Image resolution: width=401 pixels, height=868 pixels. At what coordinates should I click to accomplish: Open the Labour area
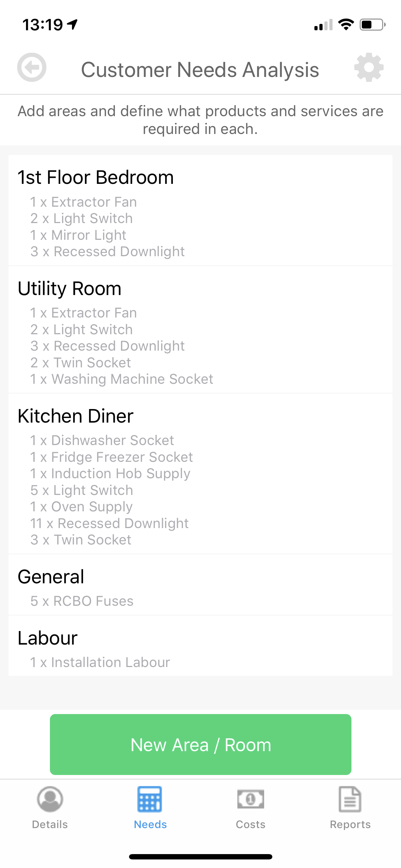[48, 638]
